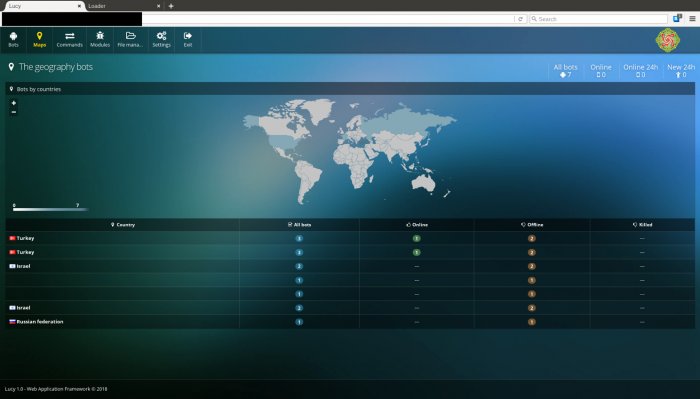This screenshot has width=700, height=399.
Task: Click Russia on the world map
Action: pos(404,120)
